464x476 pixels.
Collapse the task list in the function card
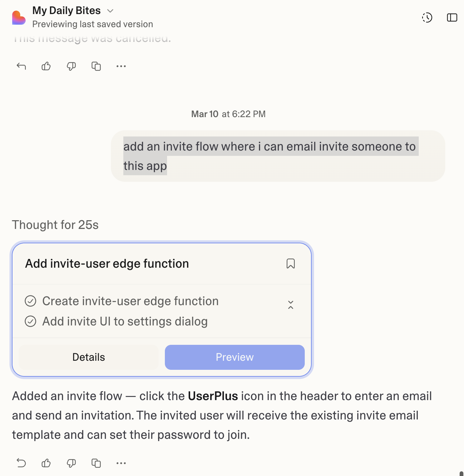(x=290, y=304)
